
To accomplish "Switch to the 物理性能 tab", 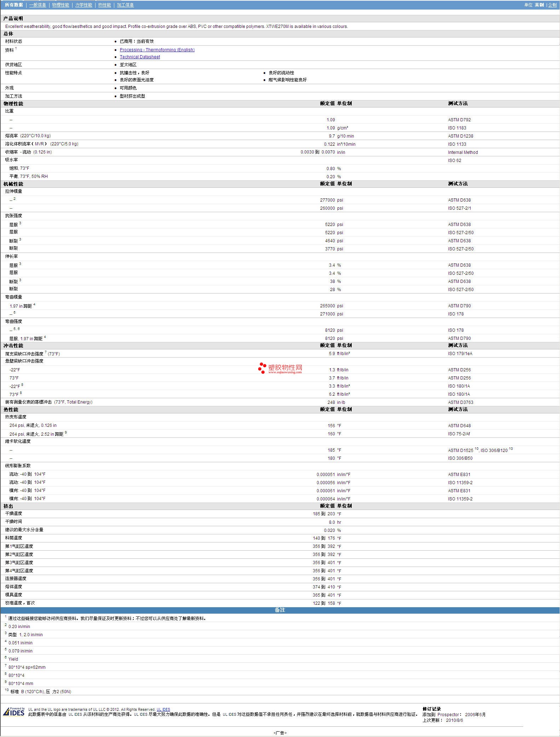I will pos(60,5).
